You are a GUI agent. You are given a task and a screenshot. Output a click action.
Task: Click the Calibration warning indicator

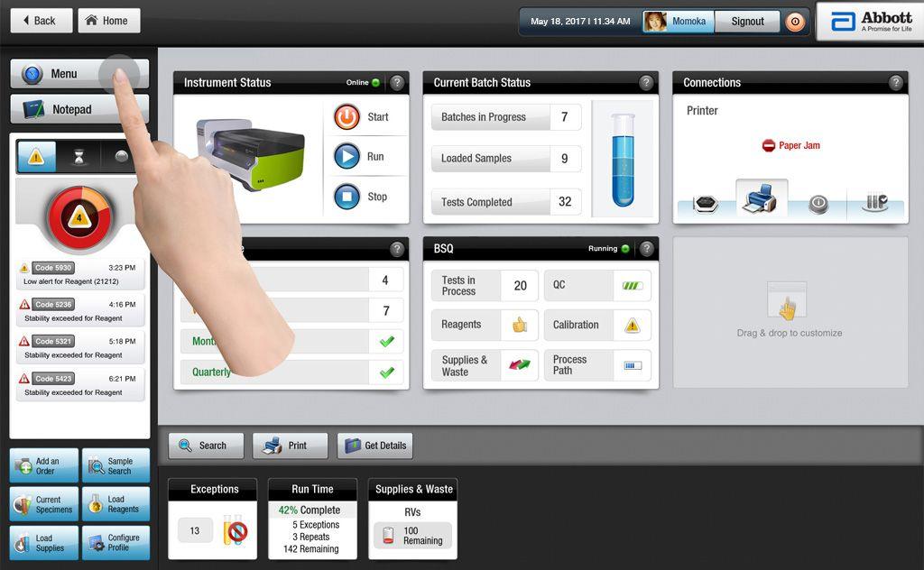tap(632, 326)
